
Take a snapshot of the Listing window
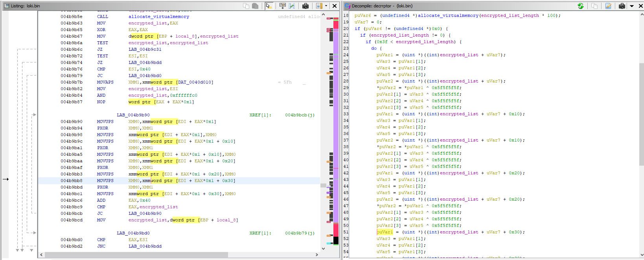pos(305,6)
